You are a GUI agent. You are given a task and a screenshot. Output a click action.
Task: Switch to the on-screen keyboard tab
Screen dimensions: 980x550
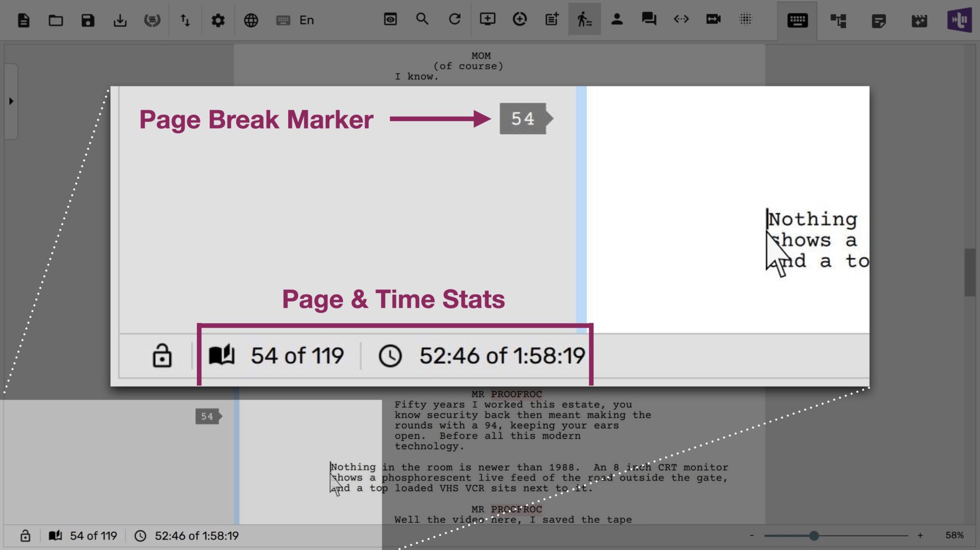pos(797,21)
